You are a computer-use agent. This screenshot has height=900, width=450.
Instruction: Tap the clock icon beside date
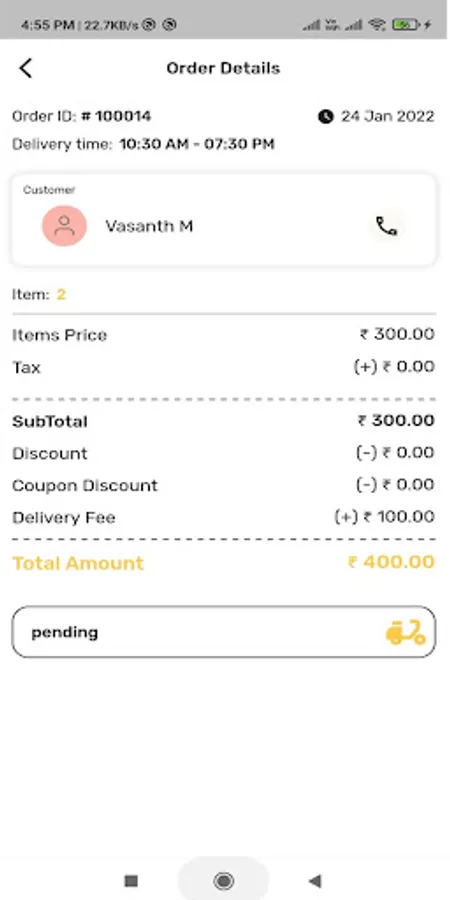[326, 117]
